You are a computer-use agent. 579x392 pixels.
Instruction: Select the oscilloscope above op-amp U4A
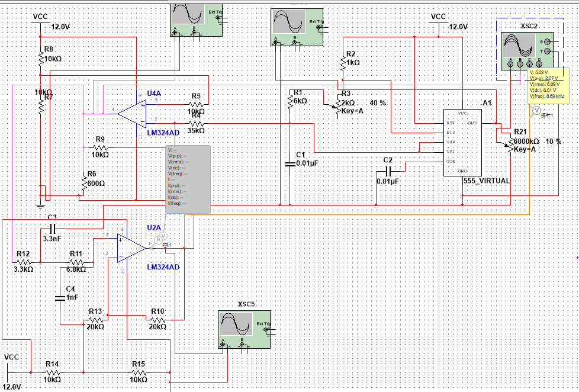(197, 20)
